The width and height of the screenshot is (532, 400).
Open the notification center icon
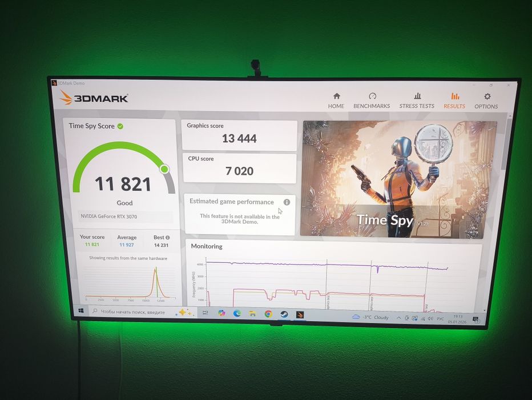[475, 319]
